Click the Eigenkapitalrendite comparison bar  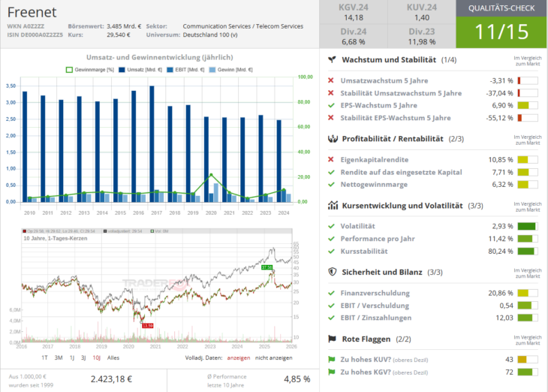(528, 160)
